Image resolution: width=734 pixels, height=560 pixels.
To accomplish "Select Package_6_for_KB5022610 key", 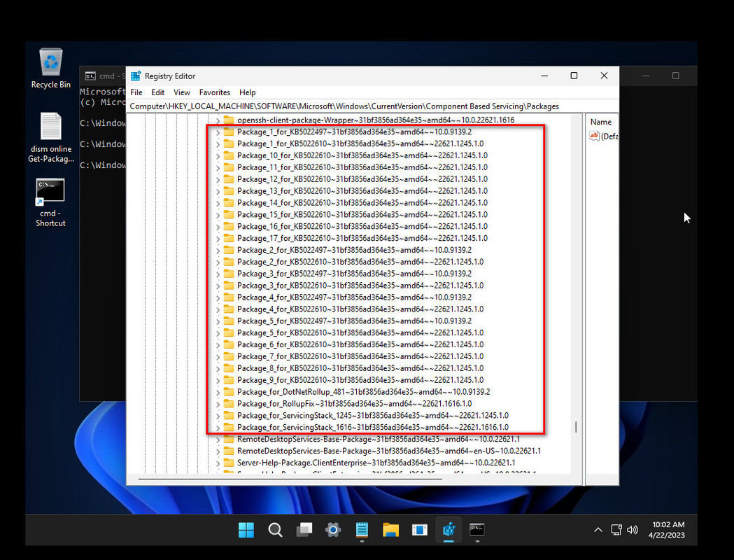I will click(x=360, y=344).
